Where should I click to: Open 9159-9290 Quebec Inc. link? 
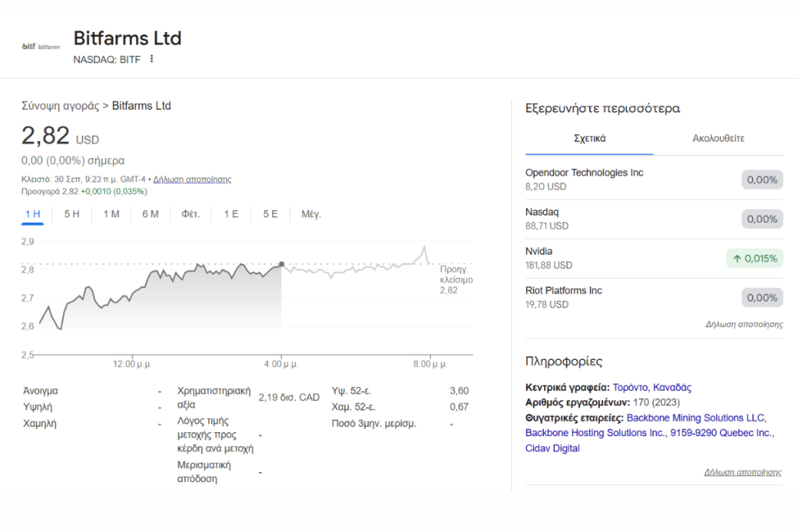[x=721, y=433]
